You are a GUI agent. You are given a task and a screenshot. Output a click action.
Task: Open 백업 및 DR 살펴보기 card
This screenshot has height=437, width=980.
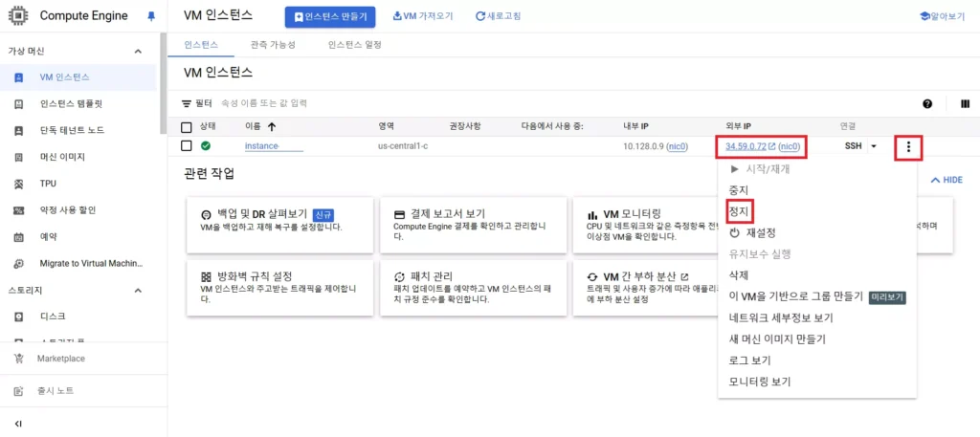coord(280,225)
